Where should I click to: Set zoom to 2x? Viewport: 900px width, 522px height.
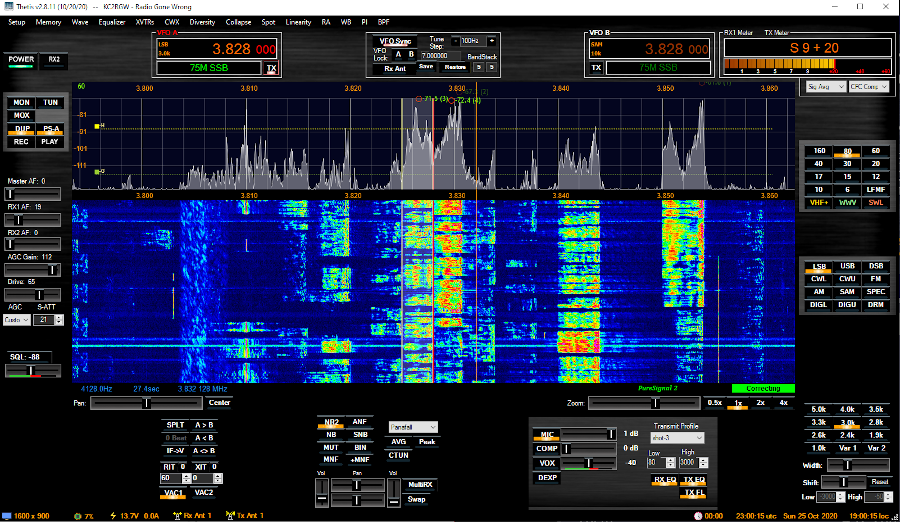click(x=761, y=403)
